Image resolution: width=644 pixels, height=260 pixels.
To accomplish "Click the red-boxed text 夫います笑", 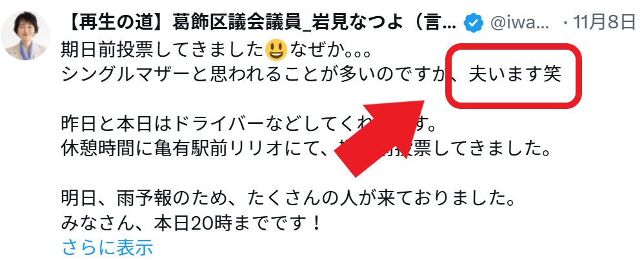I will pos(515,75).
